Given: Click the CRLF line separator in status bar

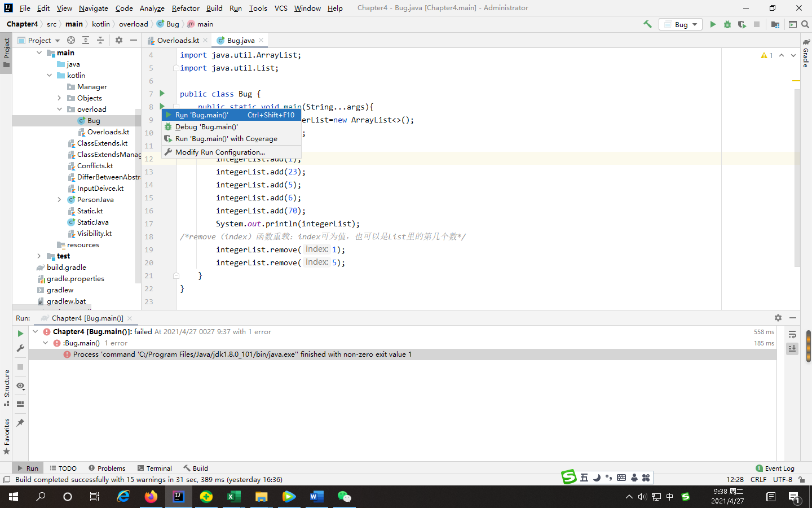Looking at the screenshot, I should (x=758, y=480).
